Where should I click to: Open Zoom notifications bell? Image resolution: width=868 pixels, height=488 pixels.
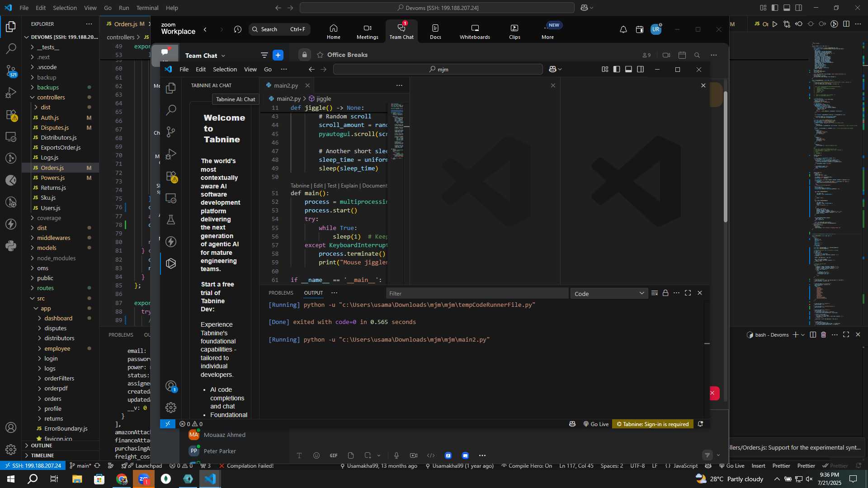point(623,29)
